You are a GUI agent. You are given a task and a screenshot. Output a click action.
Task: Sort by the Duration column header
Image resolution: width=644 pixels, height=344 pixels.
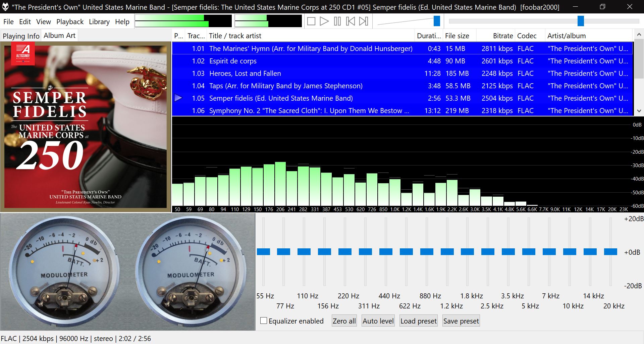(x=429, y=36)
